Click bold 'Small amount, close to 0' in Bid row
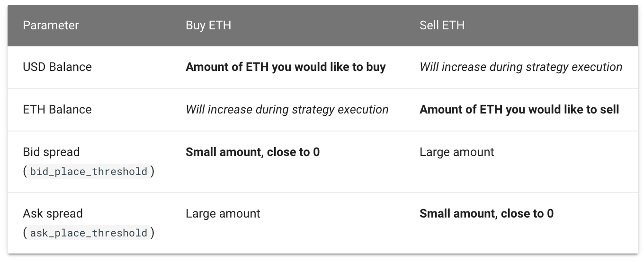The image size is (644, 262). click(x=252, y=152)
